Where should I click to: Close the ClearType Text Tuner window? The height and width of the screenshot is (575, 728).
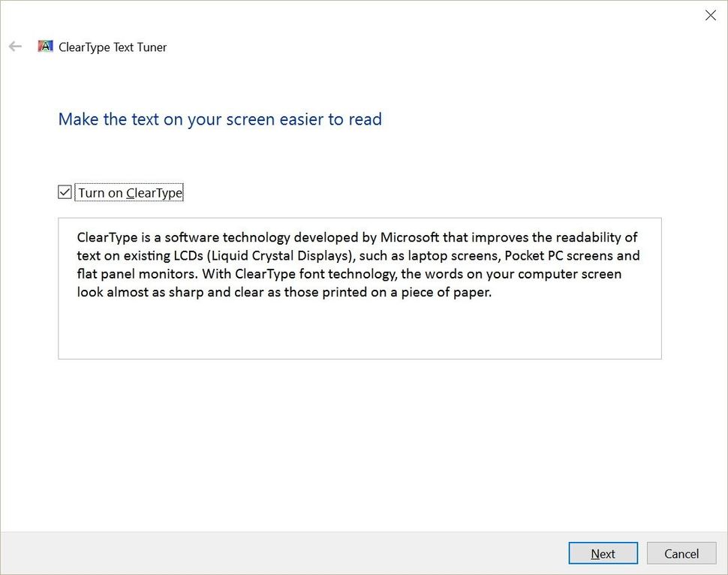710,15
